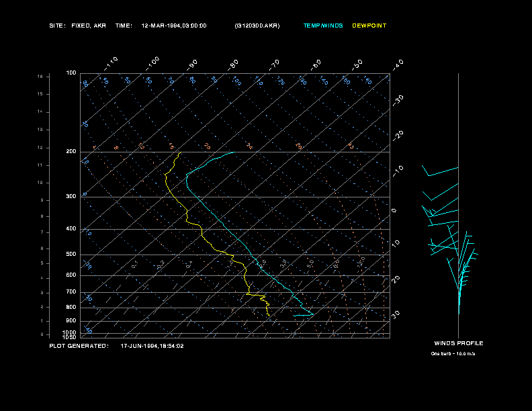Click the 700 pressure level label

click(x=71, y=291)
